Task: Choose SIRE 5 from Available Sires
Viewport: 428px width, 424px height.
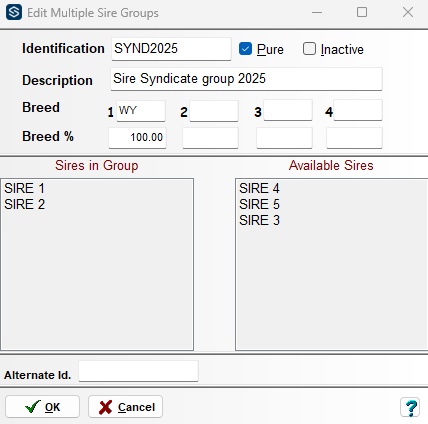Action: click(x=259, y=204)
